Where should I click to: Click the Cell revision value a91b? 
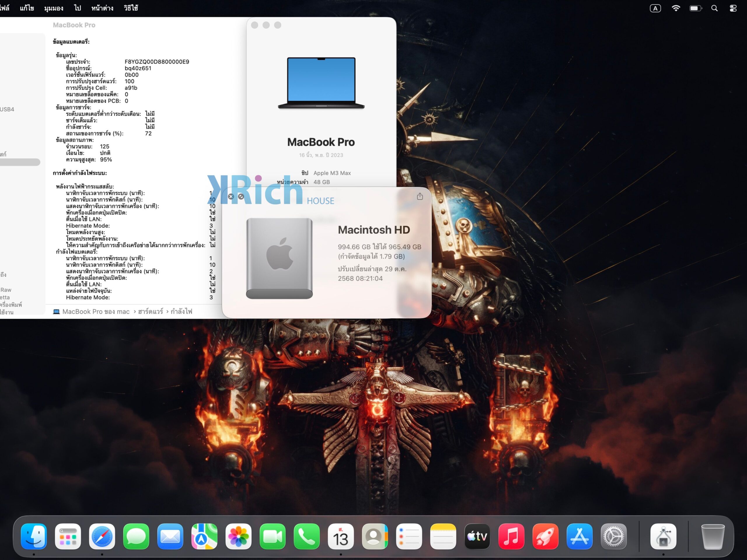click(x=131, y=88)
